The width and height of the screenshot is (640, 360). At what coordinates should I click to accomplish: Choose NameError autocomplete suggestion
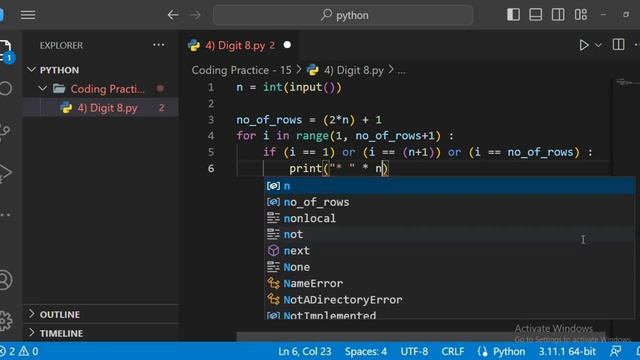[x=449, y=283]
